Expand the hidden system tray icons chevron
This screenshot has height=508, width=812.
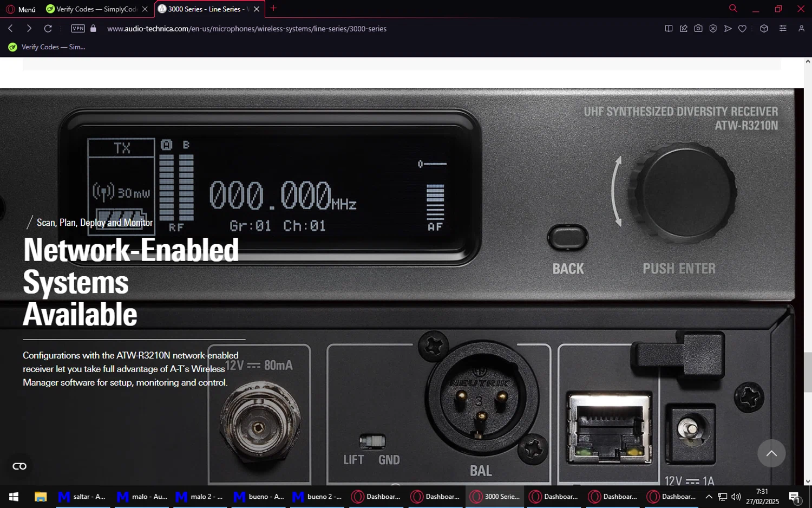709,497
